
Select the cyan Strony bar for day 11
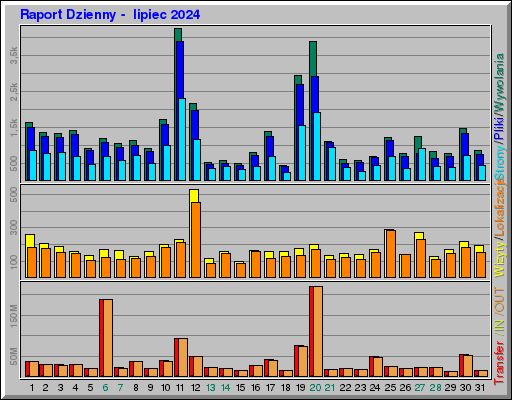coord(182,140)
